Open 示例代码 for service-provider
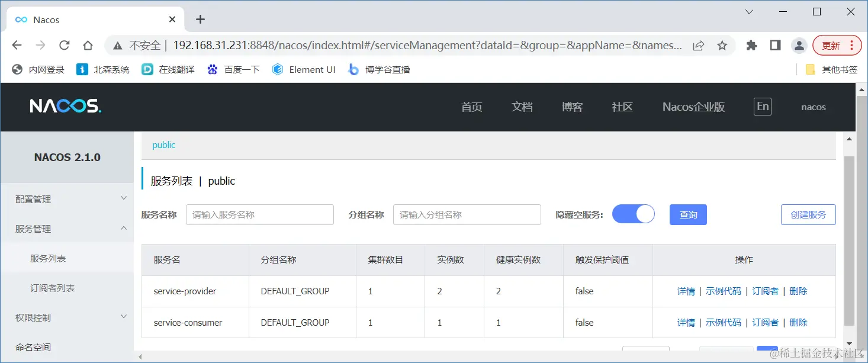The image size is (868, 363). pos(723,291)
